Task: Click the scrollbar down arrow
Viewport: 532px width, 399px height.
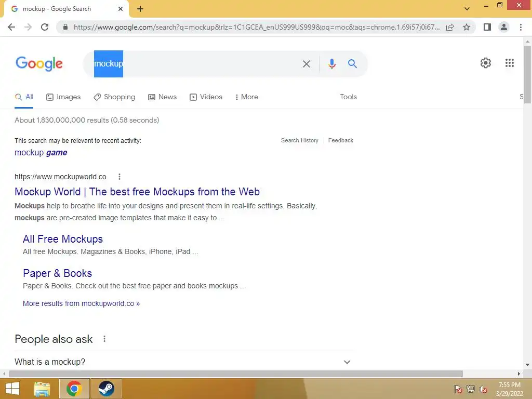Action: pyautogui.click(x=527, y=365)
